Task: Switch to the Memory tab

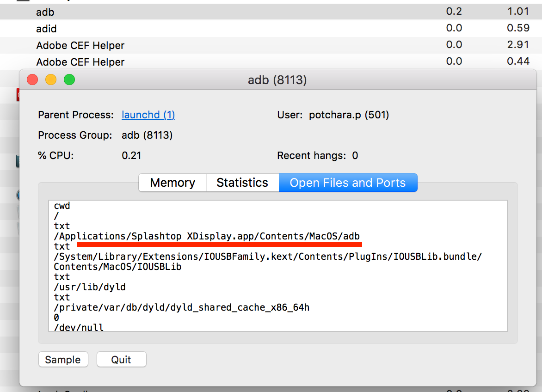Action: pyautogui.click(x=172, y=183)
